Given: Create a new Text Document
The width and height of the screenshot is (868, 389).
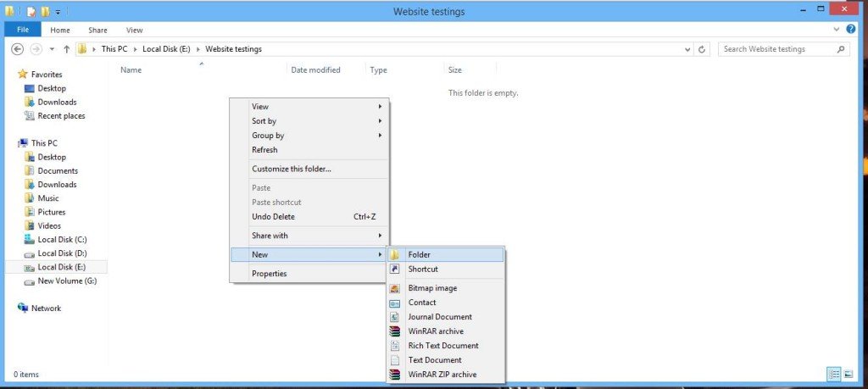Looking at the screenshot, I should point(446,359).
